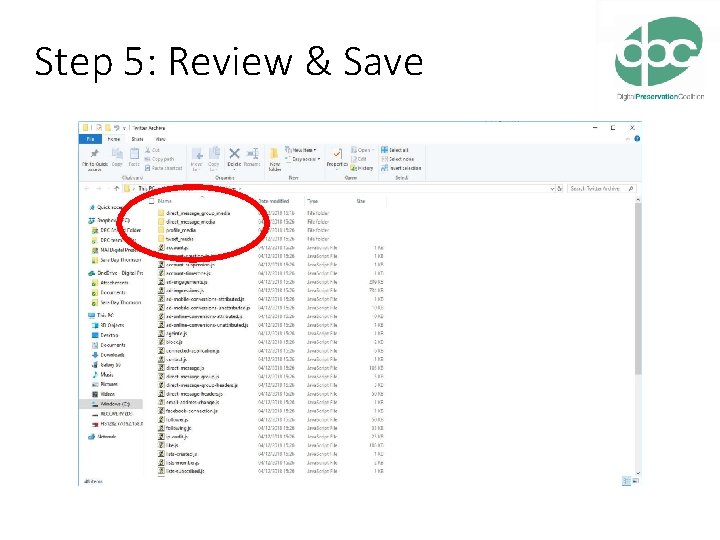This screenshot has width=720, height=540.
Task: Open the Easy access dropdown
Action: (x=303, y=159)
